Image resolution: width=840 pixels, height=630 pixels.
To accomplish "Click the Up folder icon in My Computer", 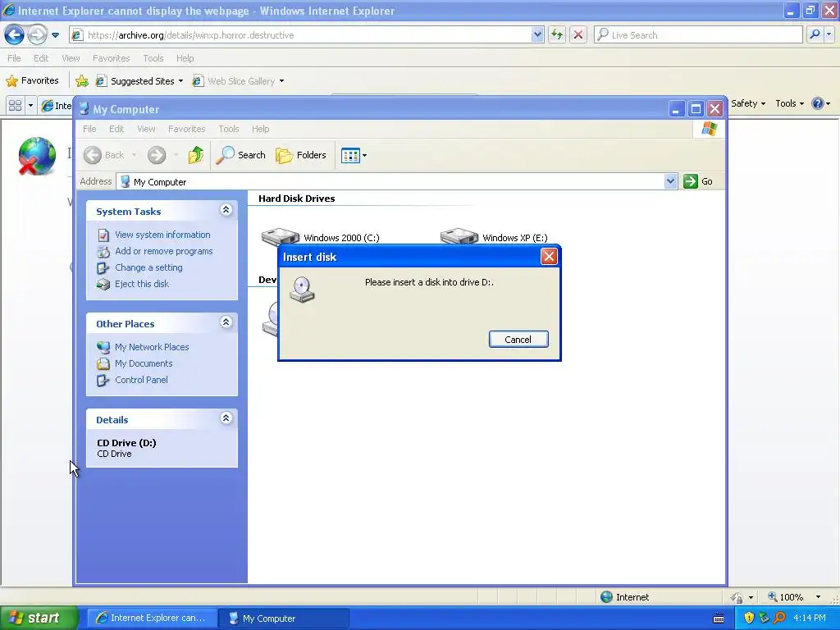I will point(196,155).
